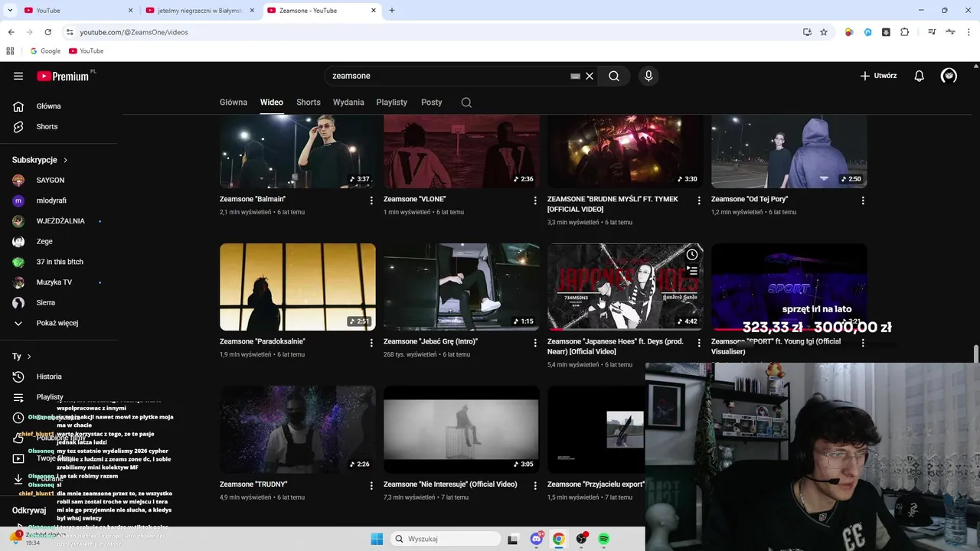Open options menu for Zeamsone "VLONE"
980x551 pixels.
pyautogui.click(x=535, y=201)
